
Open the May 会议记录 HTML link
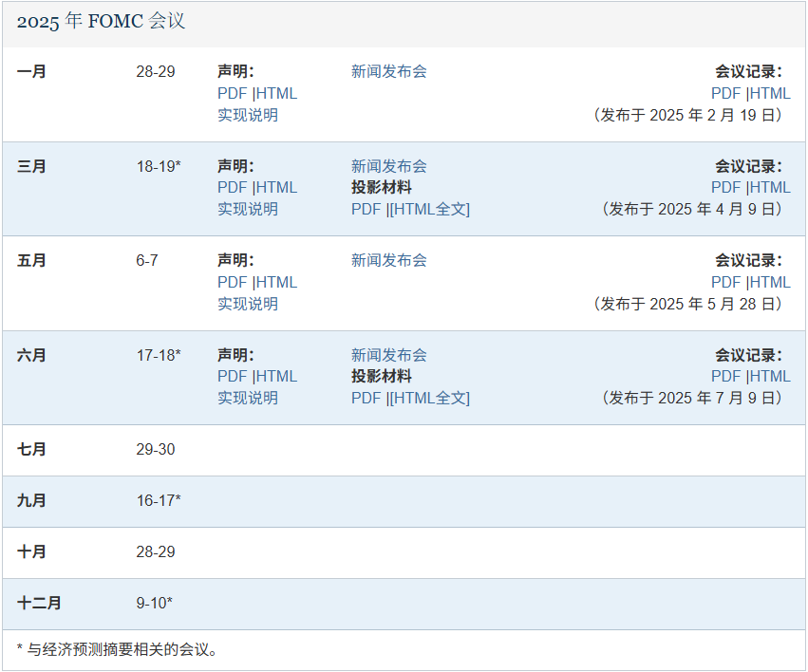770,282
